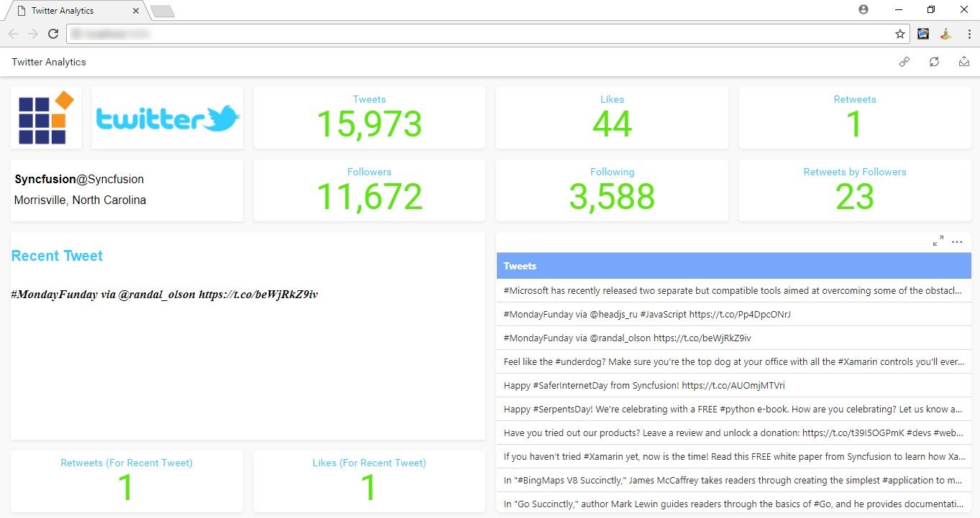Select the '#BingMaps V8 Succinctly' tweet row
This screenshot has width=980, height=518.
[x=733, y=480]
